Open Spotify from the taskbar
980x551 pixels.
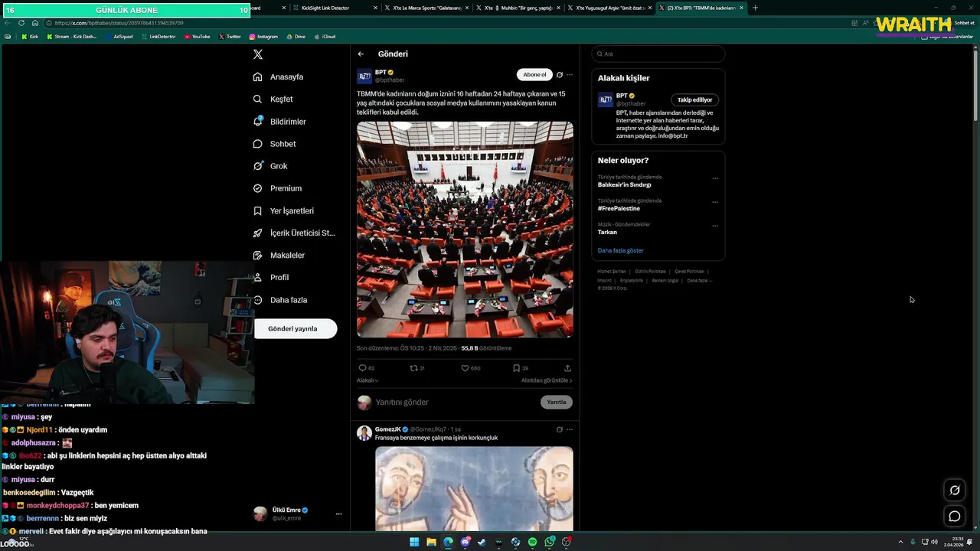point(532,542)
